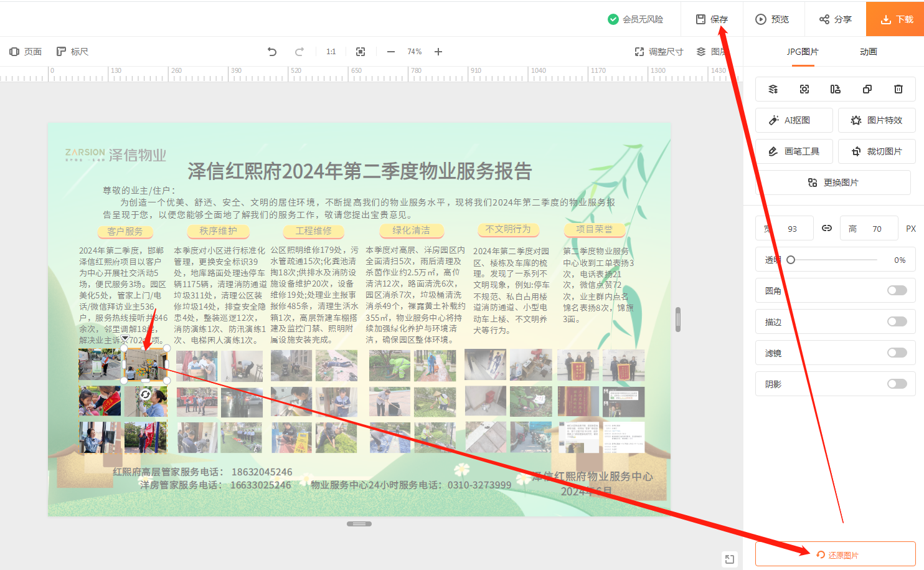Screen dimensions: 924x570
Task: Click the undo arrow icon
Action: point(272,52)
